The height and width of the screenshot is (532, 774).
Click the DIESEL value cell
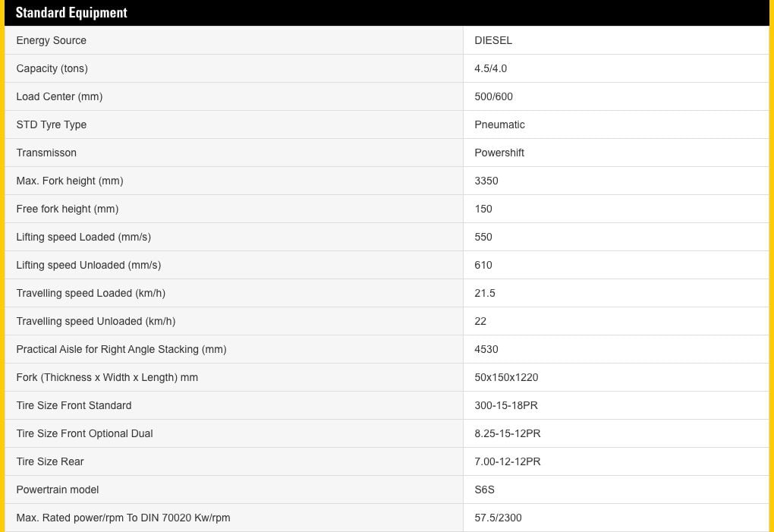[493, 40]
